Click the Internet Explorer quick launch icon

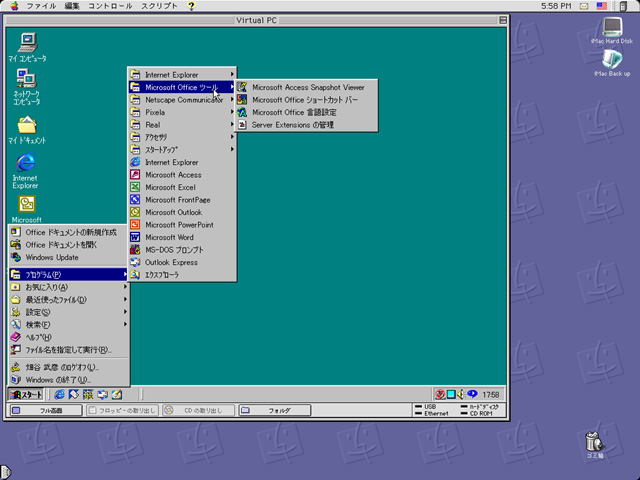click(60, 394)
